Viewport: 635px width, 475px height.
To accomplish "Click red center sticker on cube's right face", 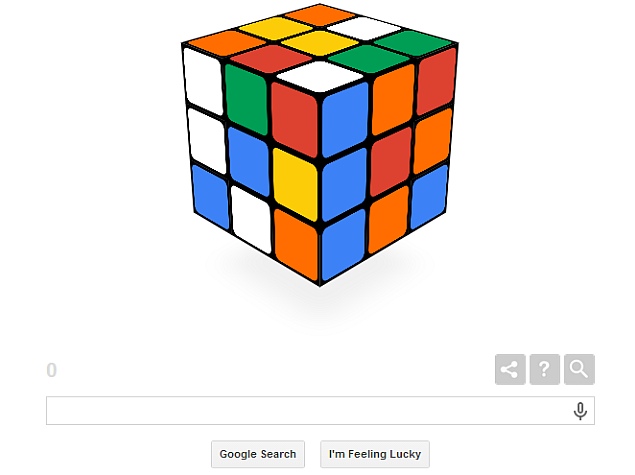I will point(391,162).
